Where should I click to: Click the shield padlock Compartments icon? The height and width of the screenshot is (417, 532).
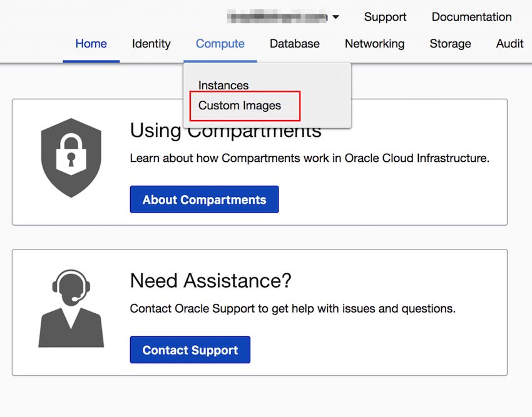click(x=71, y=158)
